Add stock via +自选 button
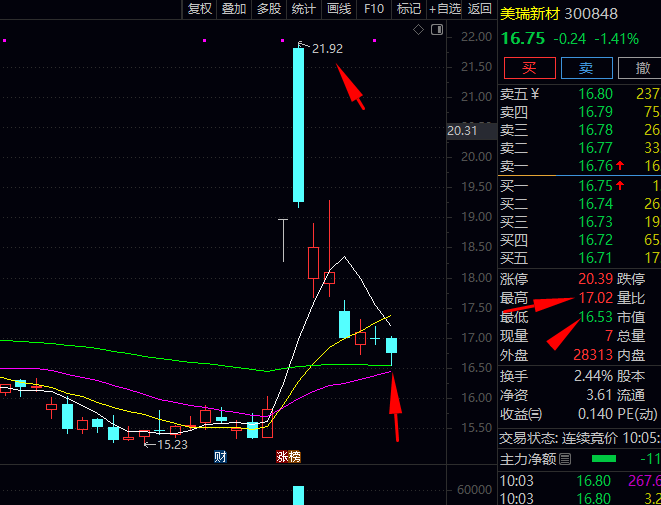The image size is (661, 505). 445,9
